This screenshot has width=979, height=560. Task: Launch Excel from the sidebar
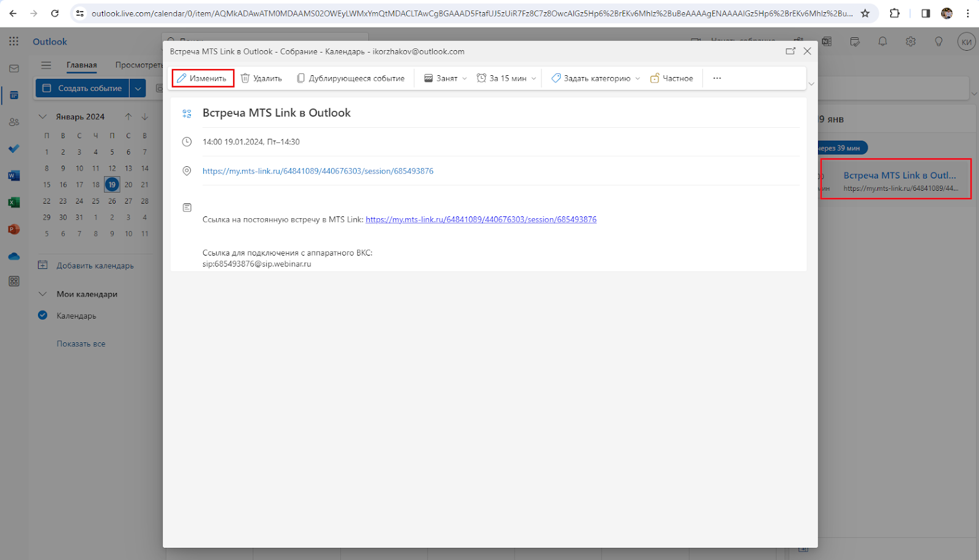coord(14,202)
